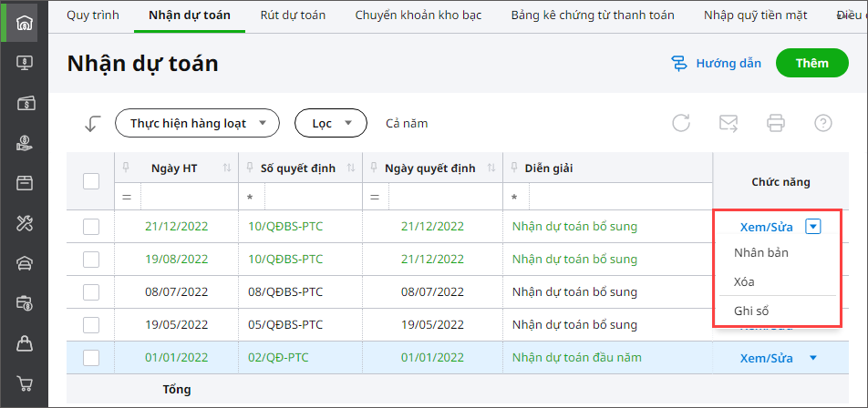Viewport: 868px width, 408px height.
Task: Expand the Xem/Sửa arrow on the 01/01/2022 row
Action: tap(813, 358)
